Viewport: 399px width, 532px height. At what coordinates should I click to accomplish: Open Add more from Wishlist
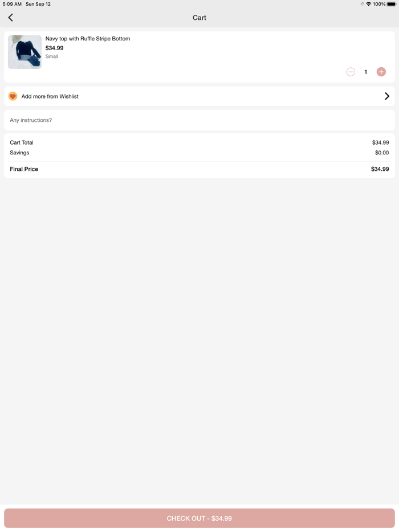click(x=50, y=96)
